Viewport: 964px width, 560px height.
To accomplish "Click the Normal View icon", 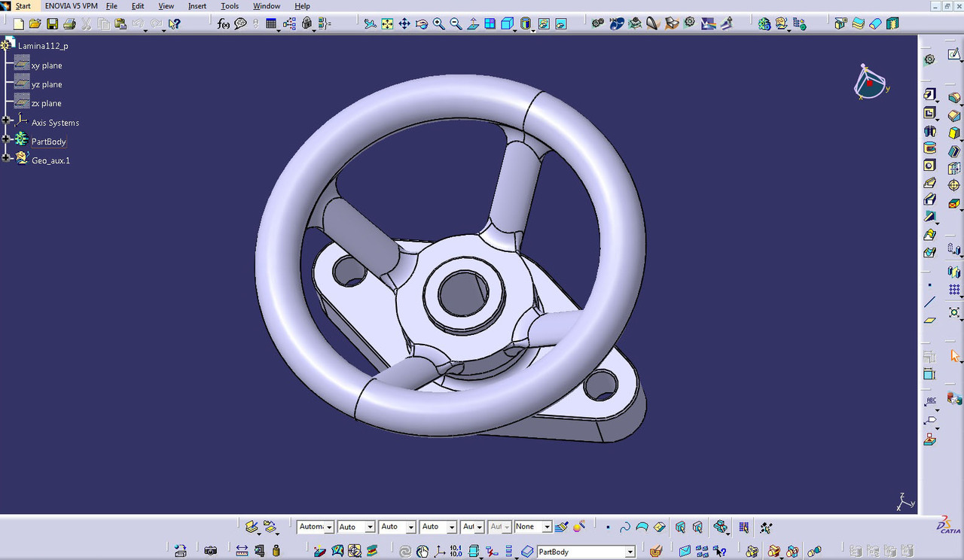I will coord(473,24).
